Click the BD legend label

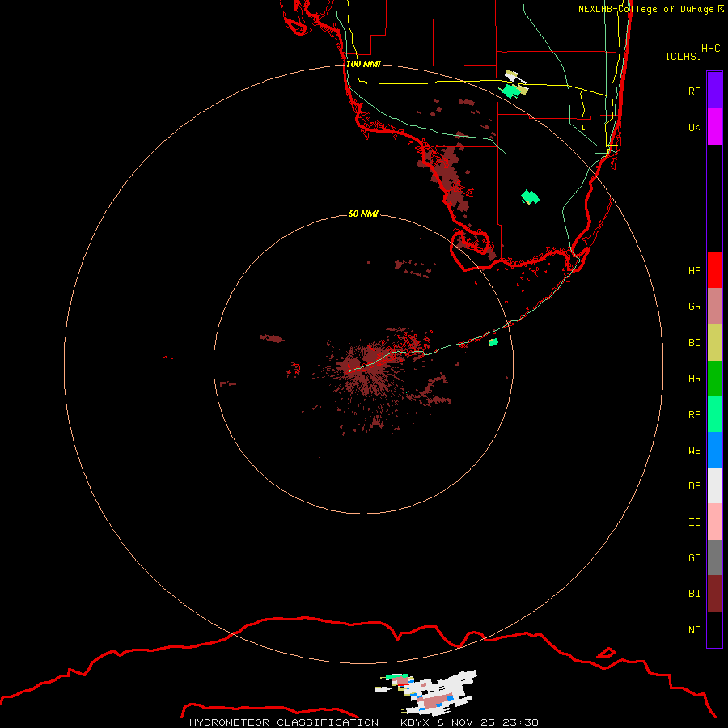tap(694, 343)
